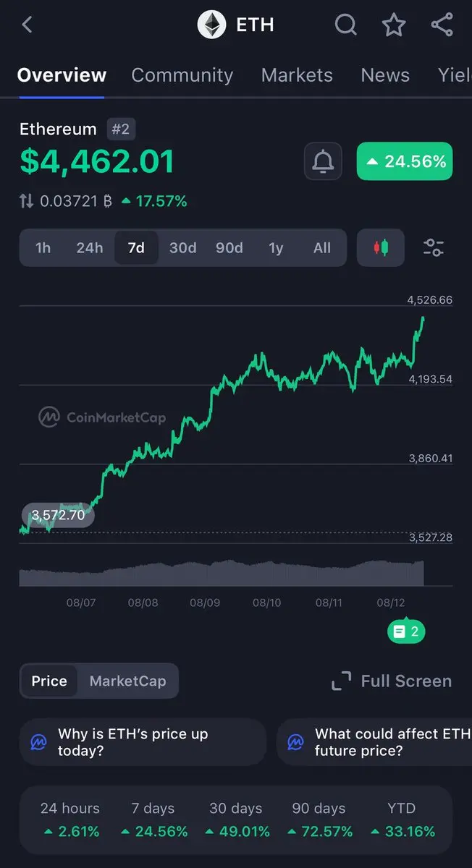Open the Community tab

pyautogui.click(x=182, y=75)
